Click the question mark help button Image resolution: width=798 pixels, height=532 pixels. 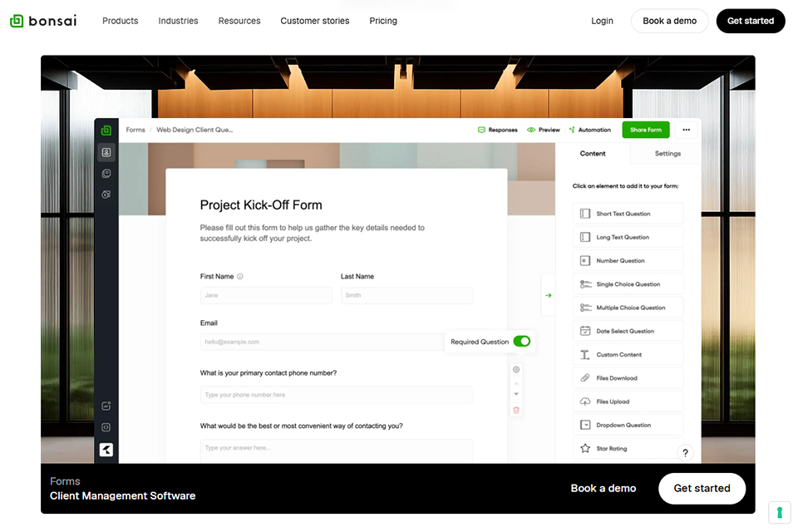tap(685, 452)
